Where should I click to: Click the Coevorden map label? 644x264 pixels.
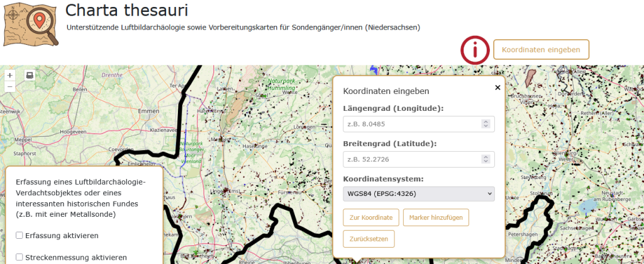pos(121,149)
